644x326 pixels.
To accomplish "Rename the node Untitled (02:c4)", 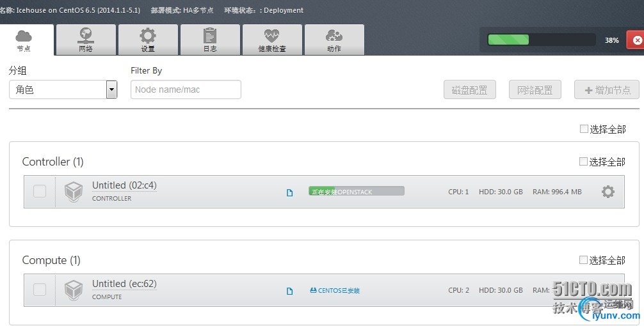I will click(124, 185).
